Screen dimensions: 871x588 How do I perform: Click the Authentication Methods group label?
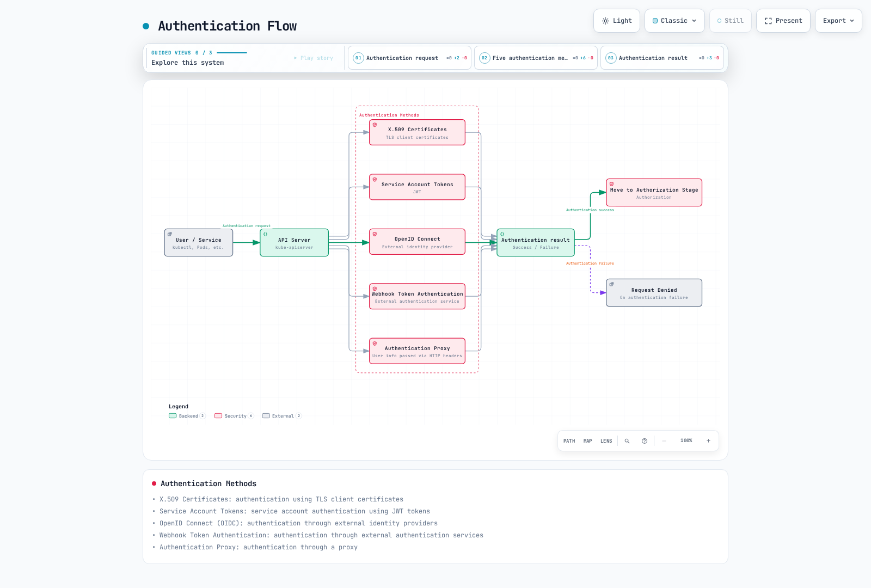tap(389, 115)
